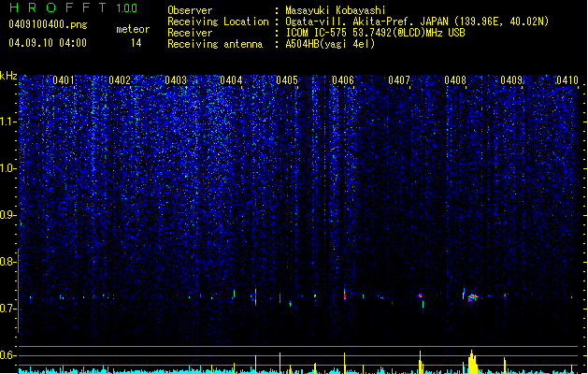Click the 1.0 kHz axis label
The height and width of the screenshot is (374, 588).
click(x=7, y=168)
